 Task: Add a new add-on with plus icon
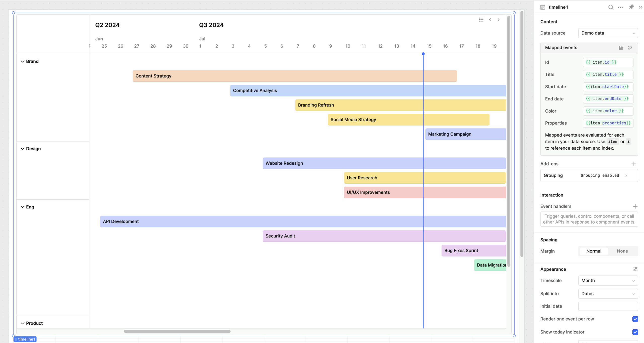(634, 164)
